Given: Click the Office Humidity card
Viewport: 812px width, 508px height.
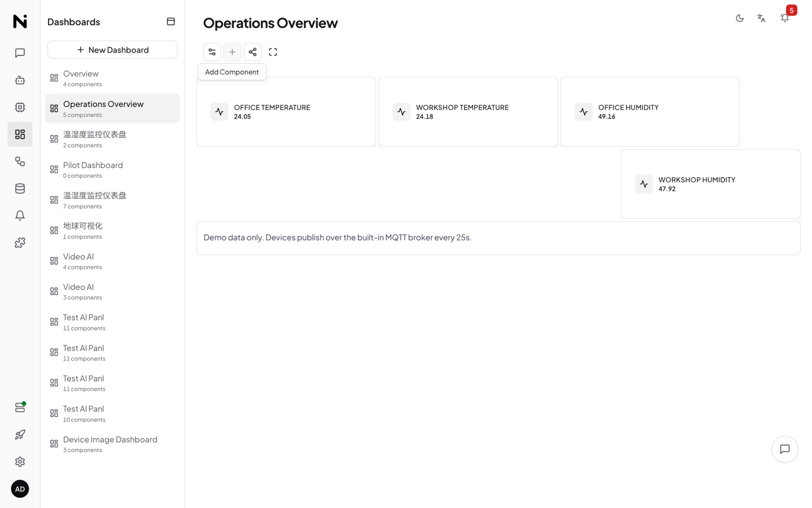Looking at the screenshot, I should click(650, 112).
